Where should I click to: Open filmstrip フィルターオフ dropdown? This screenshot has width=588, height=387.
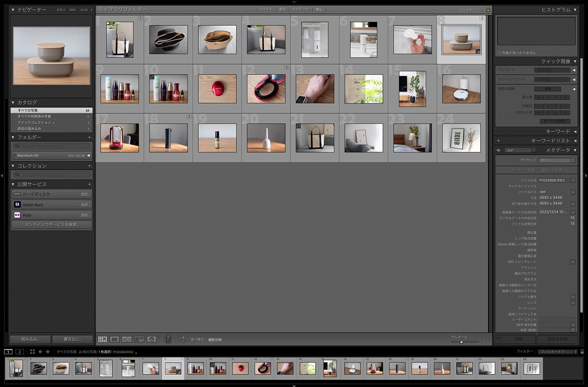[558, 352]
